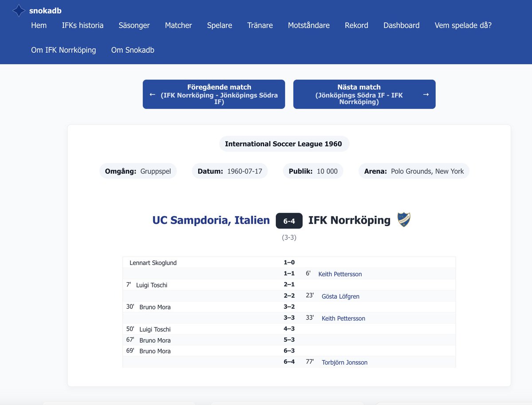Click the 67' minute marker

(x=130, y=339)
